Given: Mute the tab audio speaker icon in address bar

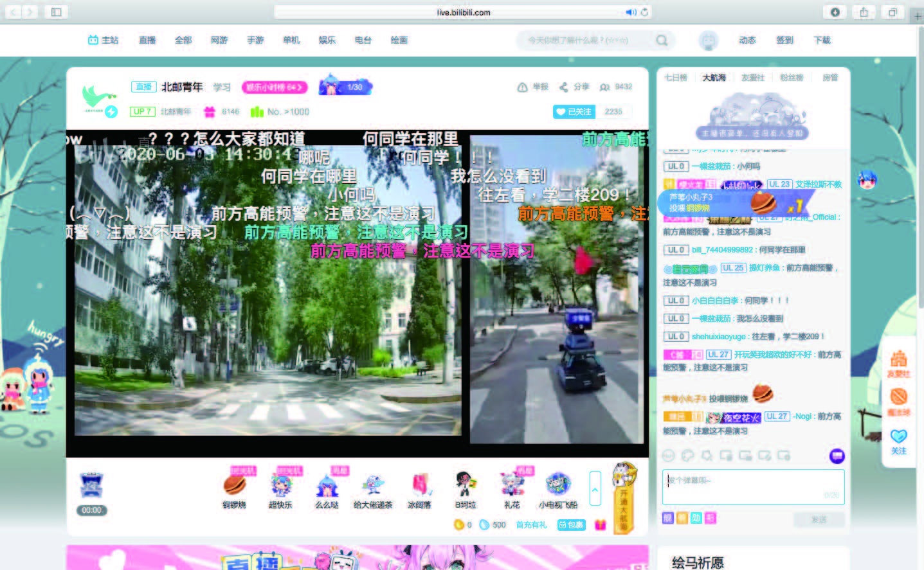Looking at the screenshot, I should [631, 12].
